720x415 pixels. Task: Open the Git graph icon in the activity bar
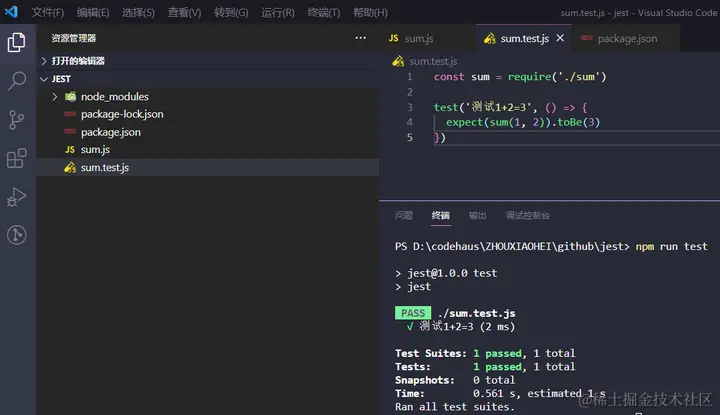17,235
